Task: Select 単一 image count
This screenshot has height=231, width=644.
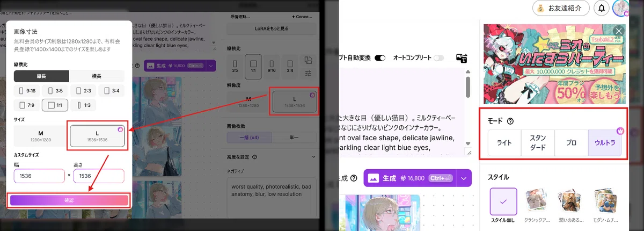Action: click(x=295, y=137)
